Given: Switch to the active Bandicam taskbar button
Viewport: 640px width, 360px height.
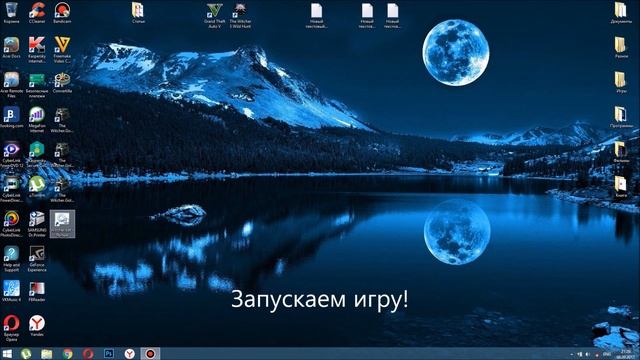Looking at the screenshot, I should pos(150,354).
